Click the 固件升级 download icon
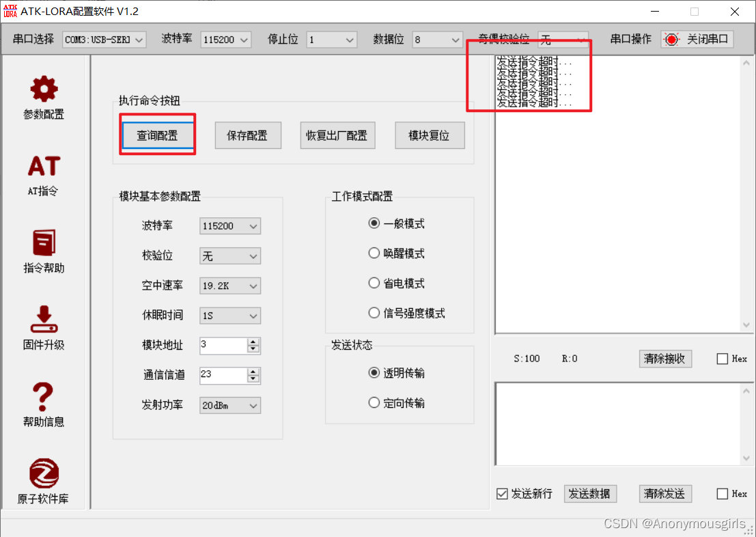 click(x=43, y=320)
